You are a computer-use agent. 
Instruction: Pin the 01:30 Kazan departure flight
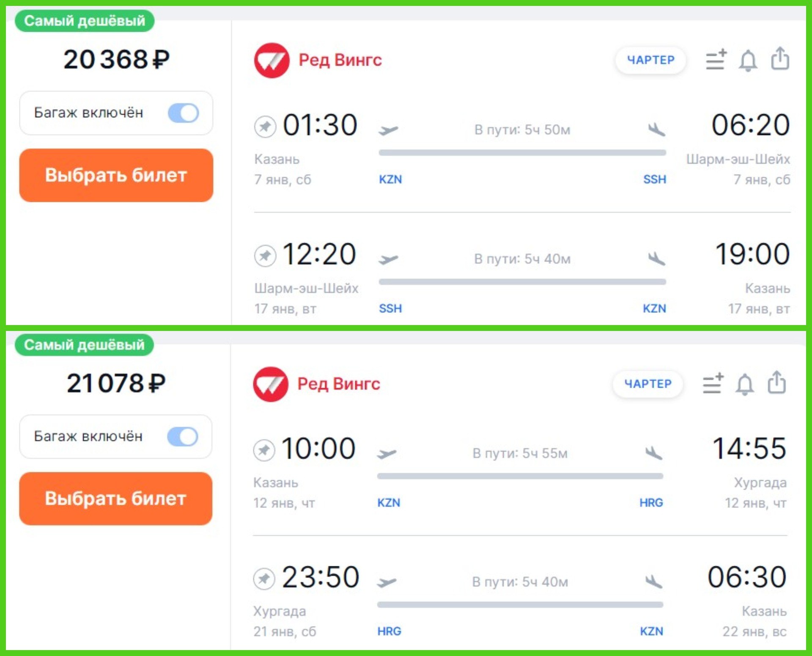(265, 126)
